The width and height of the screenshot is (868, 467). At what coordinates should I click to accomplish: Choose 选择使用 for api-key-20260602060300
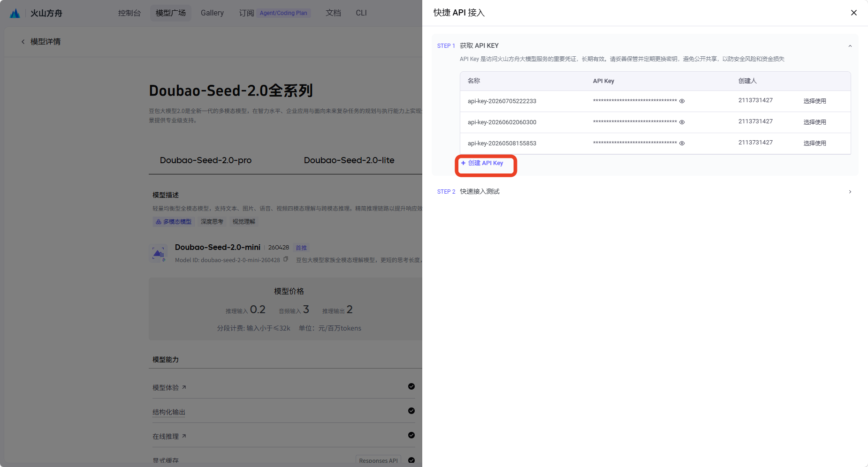(x=815, y=122)
